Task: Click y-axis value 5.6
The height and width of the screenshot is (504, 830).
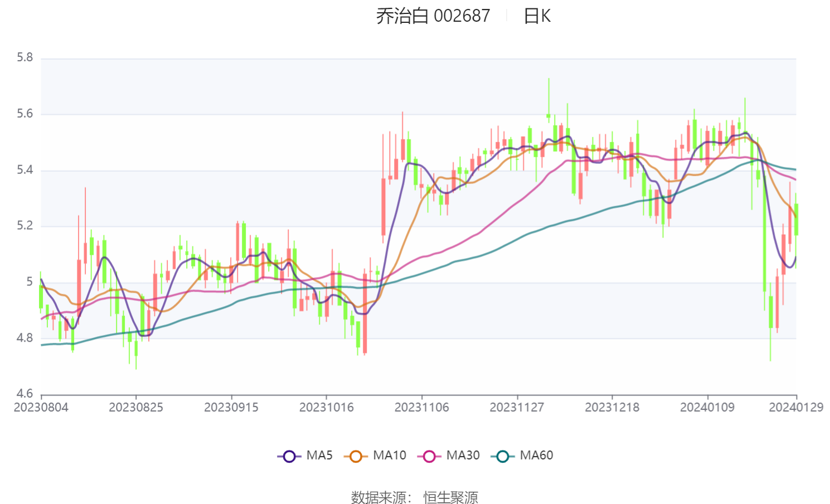Action: [25, 114]
